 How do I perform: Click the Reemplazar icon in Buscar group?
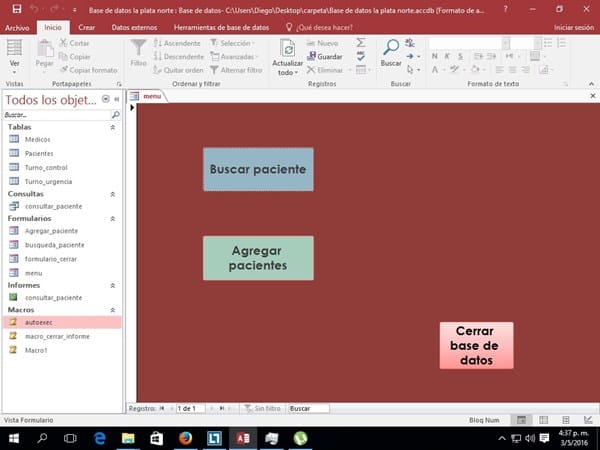pos(410,43)
